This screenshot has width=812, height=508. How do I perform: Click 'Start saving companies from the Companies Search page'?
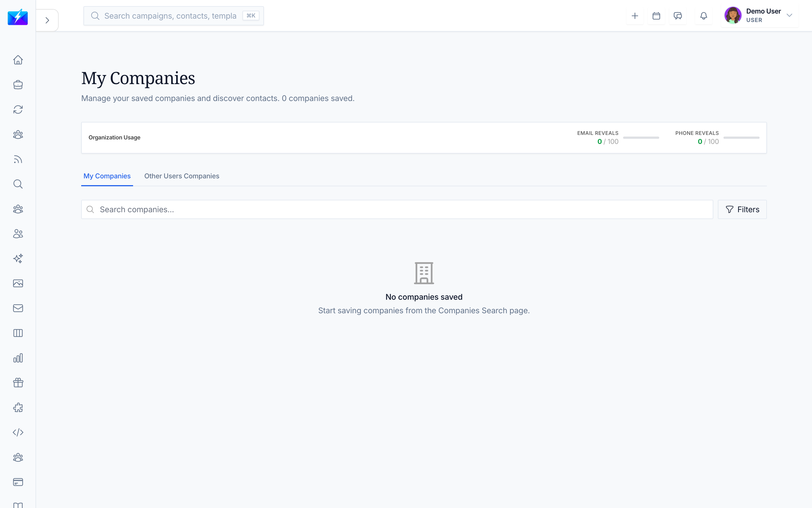424,310
